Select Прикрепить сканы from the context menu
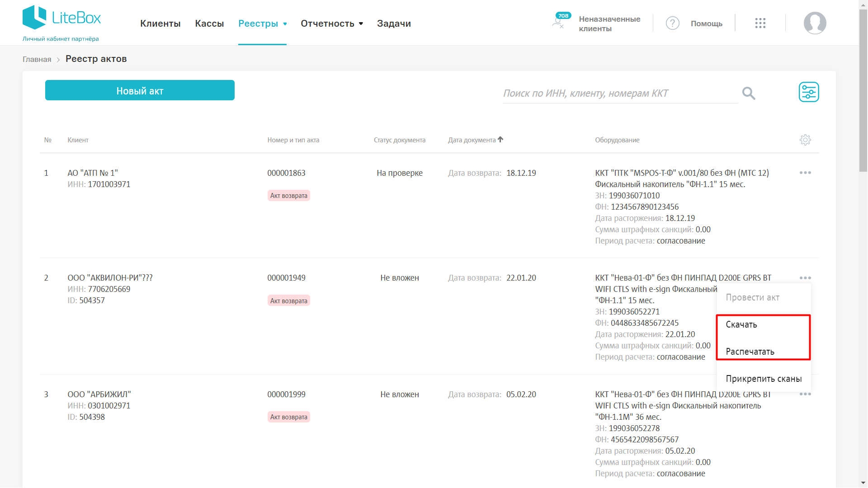868x488 pixels. (x=764, y=379)
